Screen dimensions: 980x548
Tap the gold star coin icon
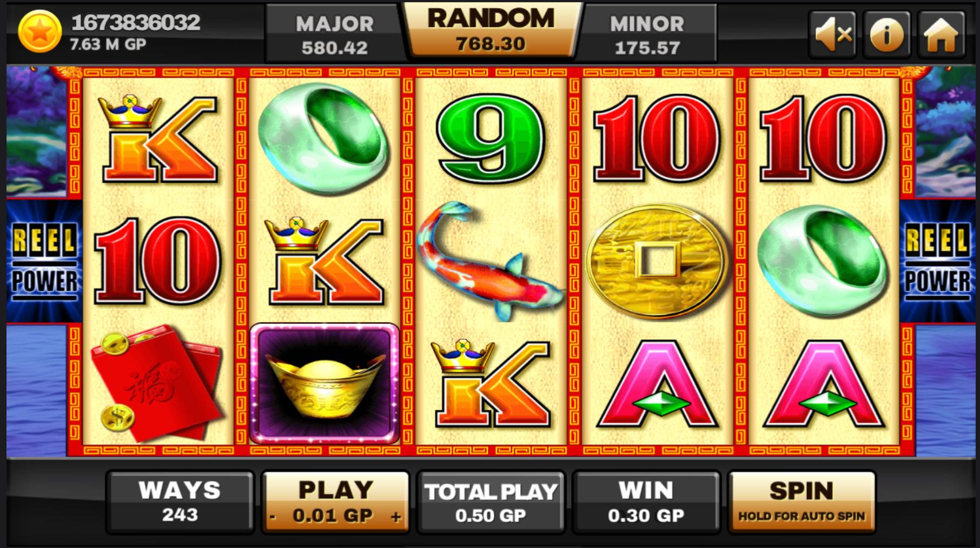[39, 31]
